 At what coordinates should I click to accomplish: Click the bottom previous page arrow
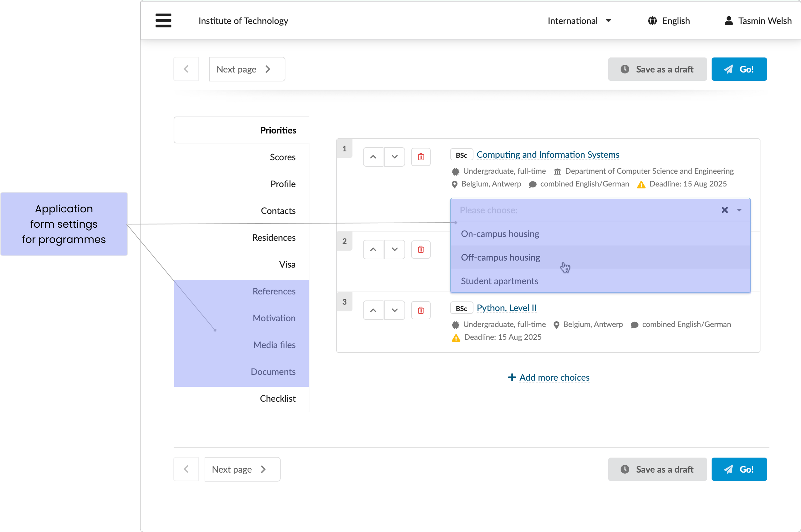click(x=186, y=469)
